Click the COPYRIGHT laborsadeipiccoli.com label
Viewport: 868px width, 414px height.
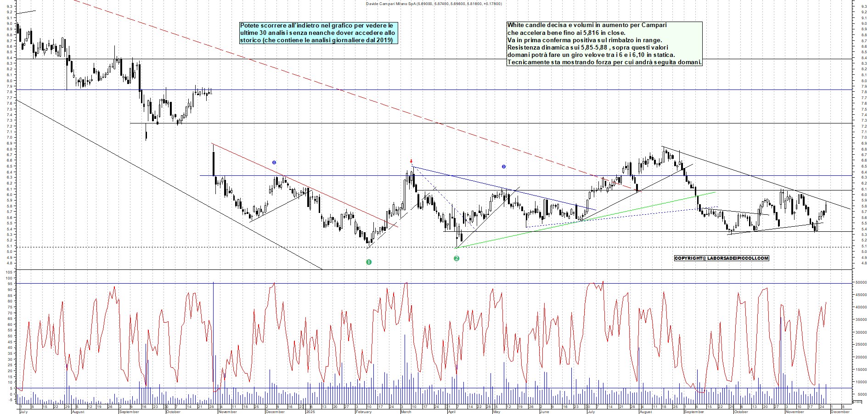(721, 258)
